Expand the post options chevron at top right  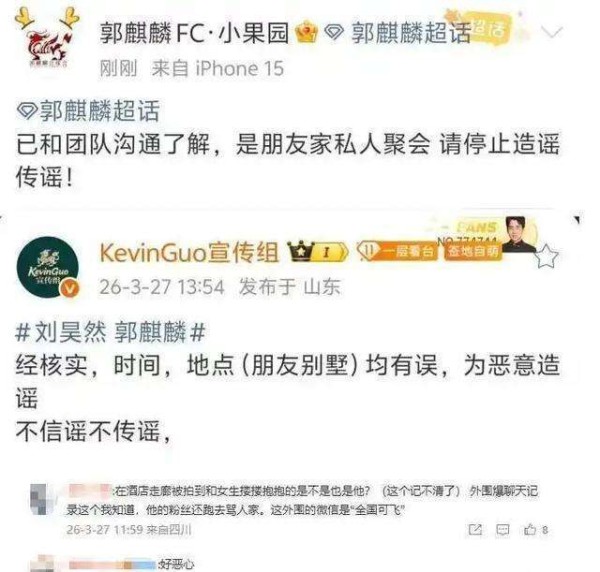click(x=552, y=33)
